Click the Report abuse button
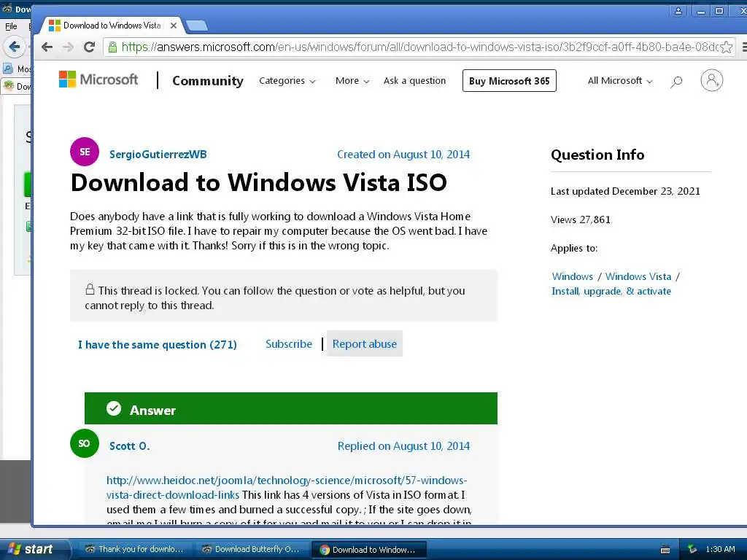Image resolution: width=747 pixels, height=560 pixels. (x=365, y=344)
